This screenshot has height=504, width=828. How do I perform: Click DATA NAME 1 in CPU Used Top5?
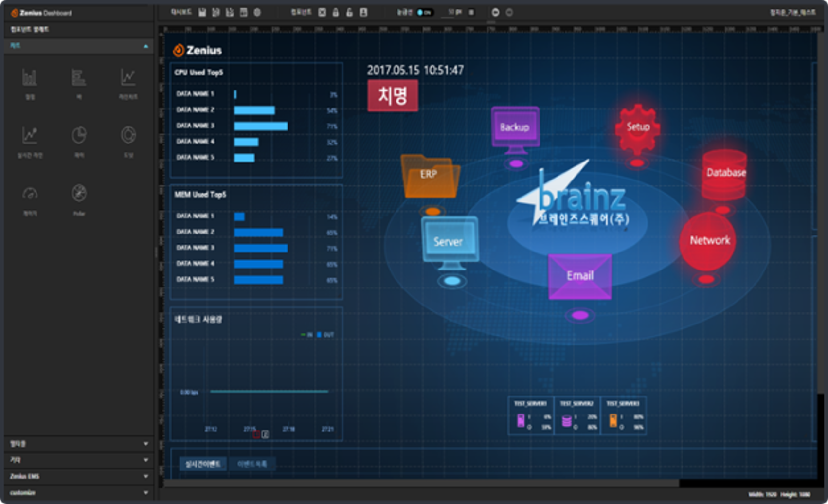tap(195, 94)
